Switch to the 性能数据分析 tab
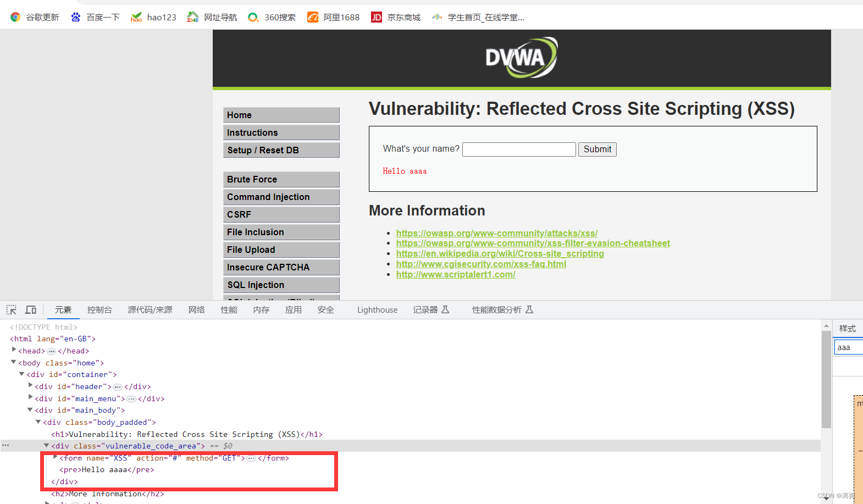863x504 pixels. (x=502, y=310)
